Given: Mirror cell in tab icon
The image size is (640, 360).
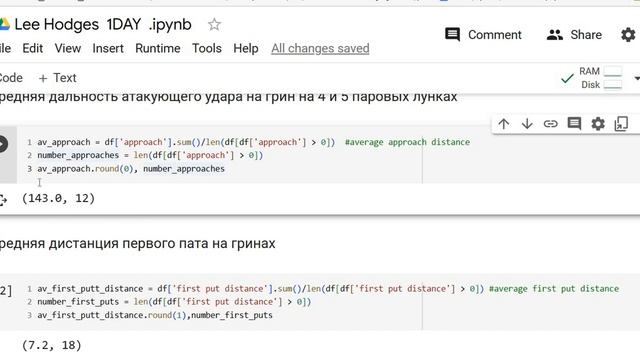Looking at the screenshot, I should 621,124.
